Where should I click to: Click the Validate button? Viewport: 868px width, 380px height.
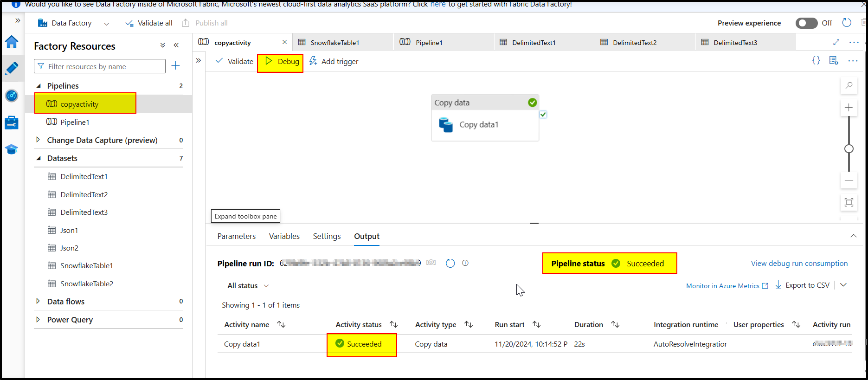[234, 61]
